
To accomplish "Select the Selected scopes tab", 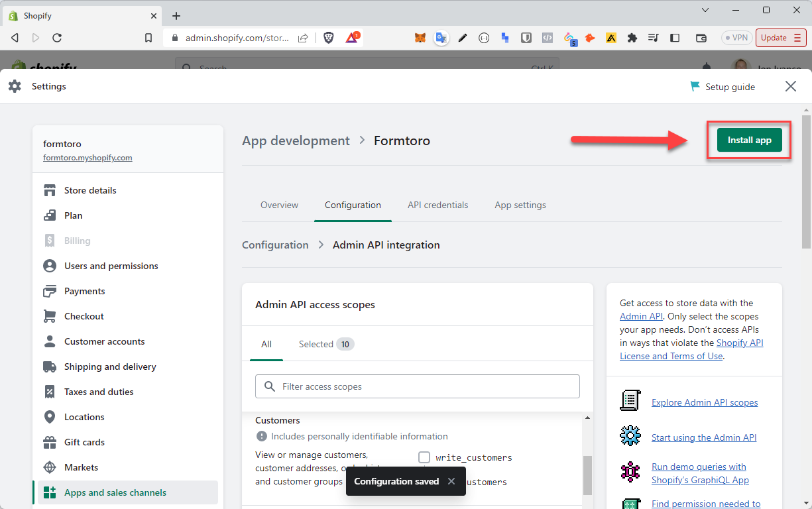I will [x=326, y=344].
